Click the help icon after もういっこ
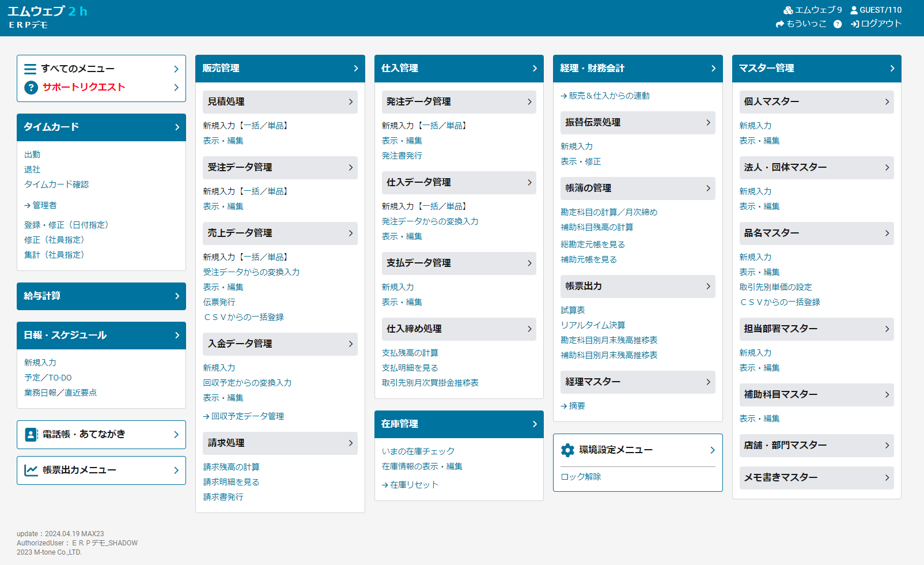Viewport: 924px width, 565px height. [838, 24]
